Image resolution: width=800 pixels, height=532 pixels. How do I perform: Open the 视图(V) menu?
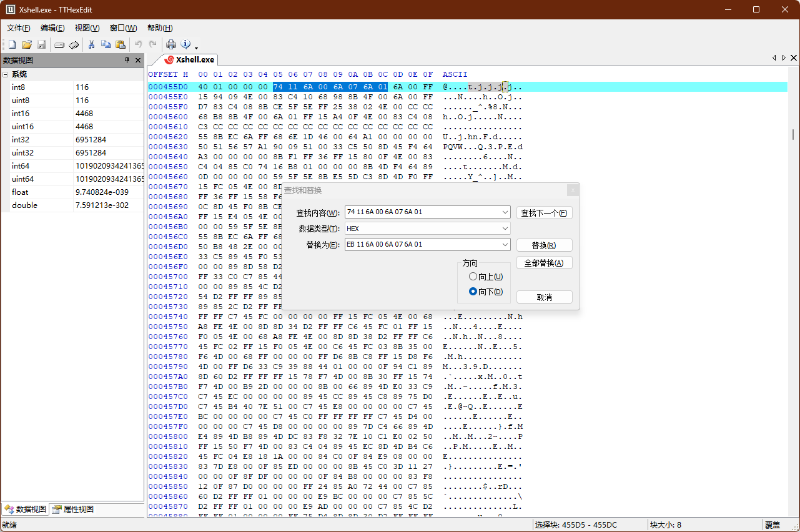(87, 28)
